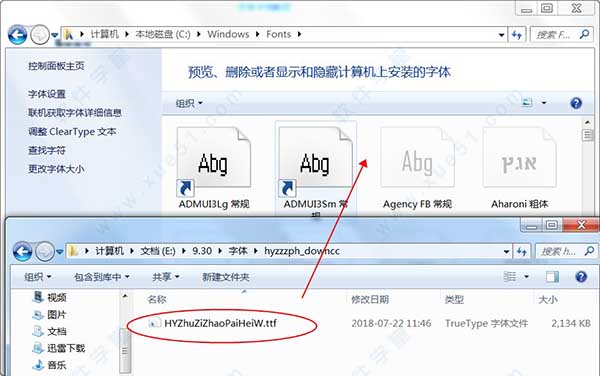
Task: Open help in the lower window
Action: click(581, 276)
